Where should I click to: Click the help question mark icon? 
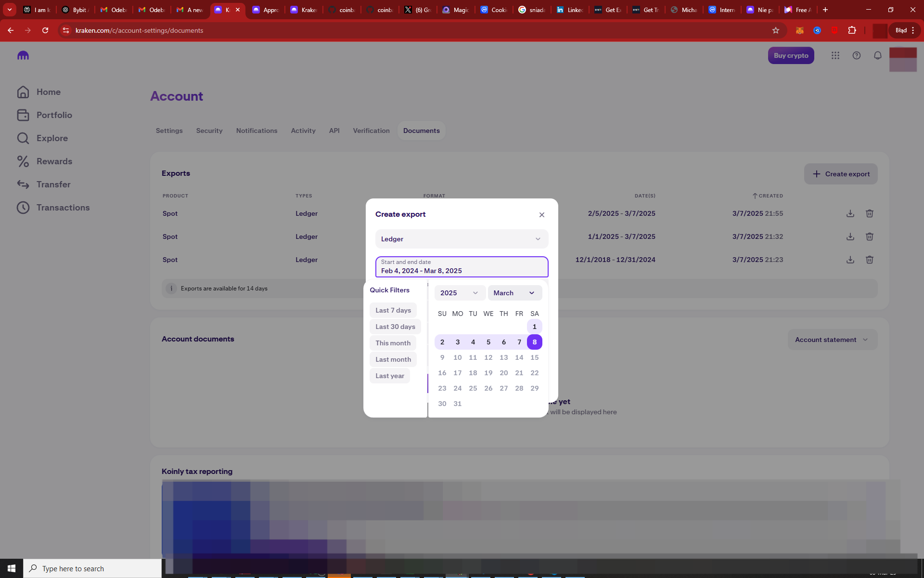(857, 55)
